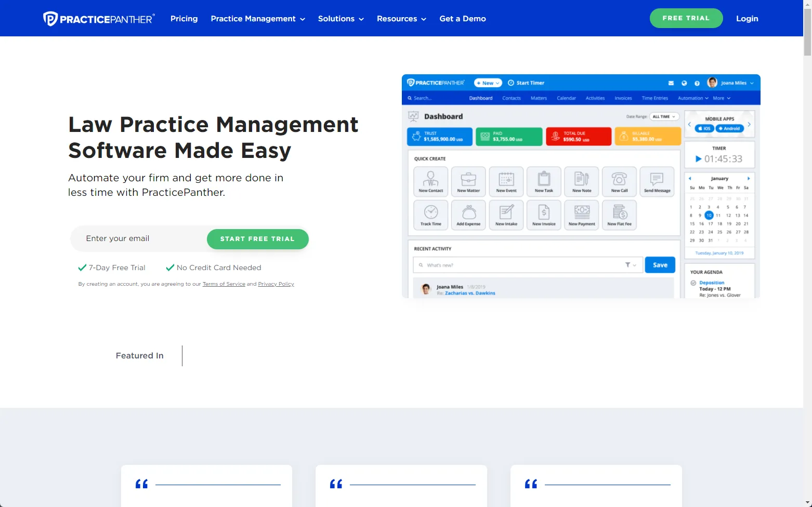The image size is (812, 507).
Task: Open Activities tab in dashboard preview
Action: 595,98
